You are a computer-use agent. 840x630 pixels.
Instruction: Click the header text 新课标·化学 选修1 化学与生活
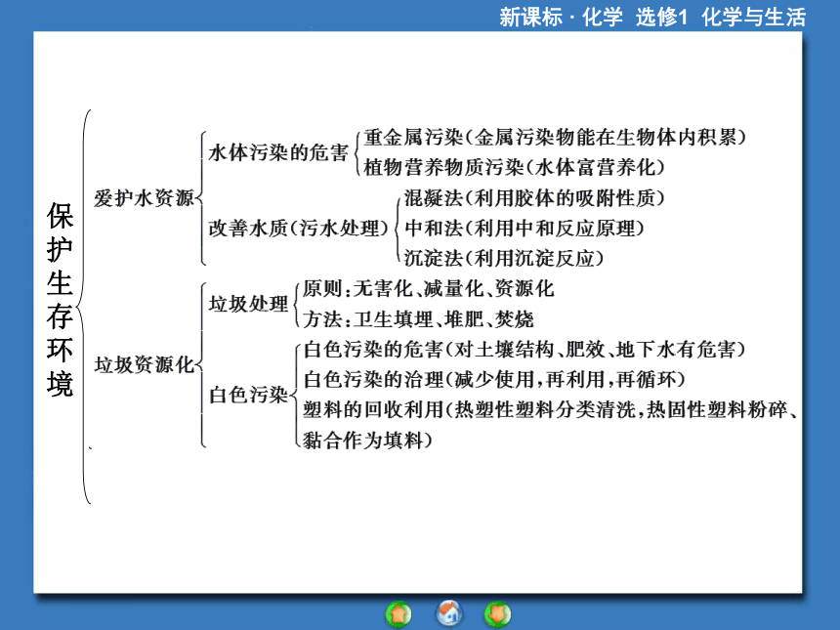click(652, 18)
